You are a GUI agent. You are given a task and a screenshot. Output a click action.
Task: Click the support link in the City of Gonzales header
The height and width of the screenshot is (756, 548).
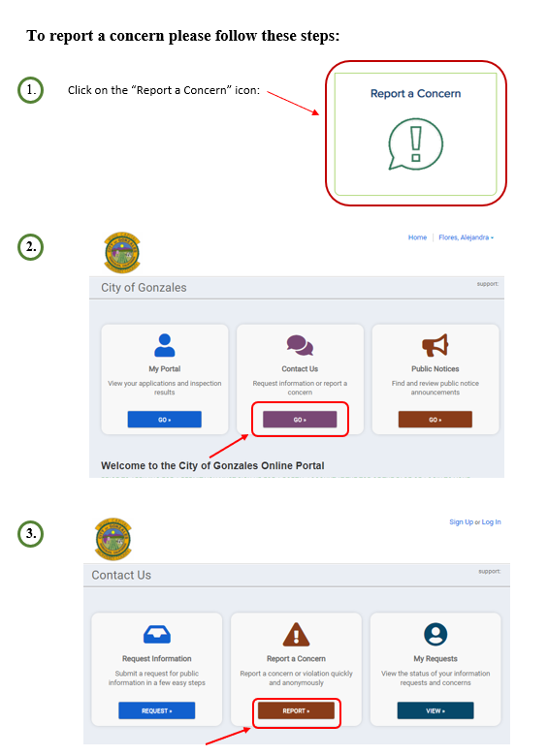[488, 283]
